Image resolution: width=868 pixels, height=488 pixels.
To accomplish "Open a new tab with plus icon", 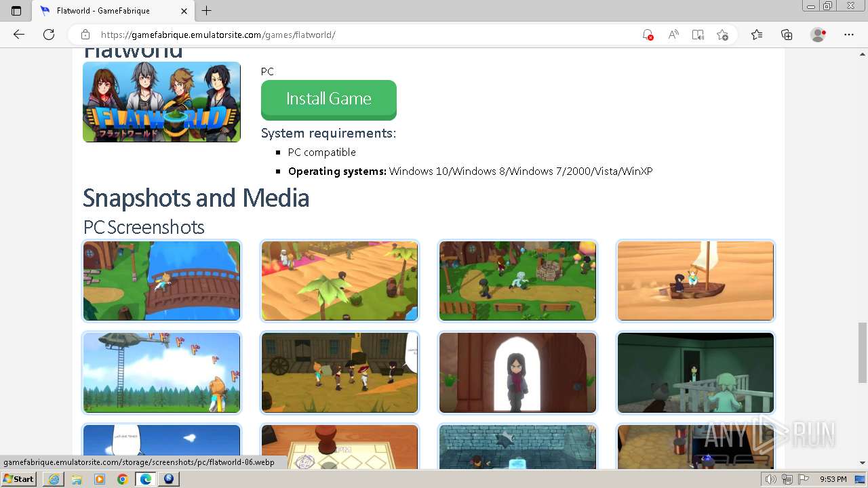I will point(207,11).
